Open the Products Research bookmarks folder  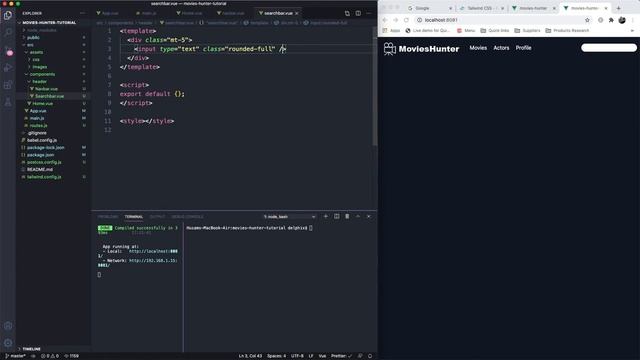pos(567,31)
